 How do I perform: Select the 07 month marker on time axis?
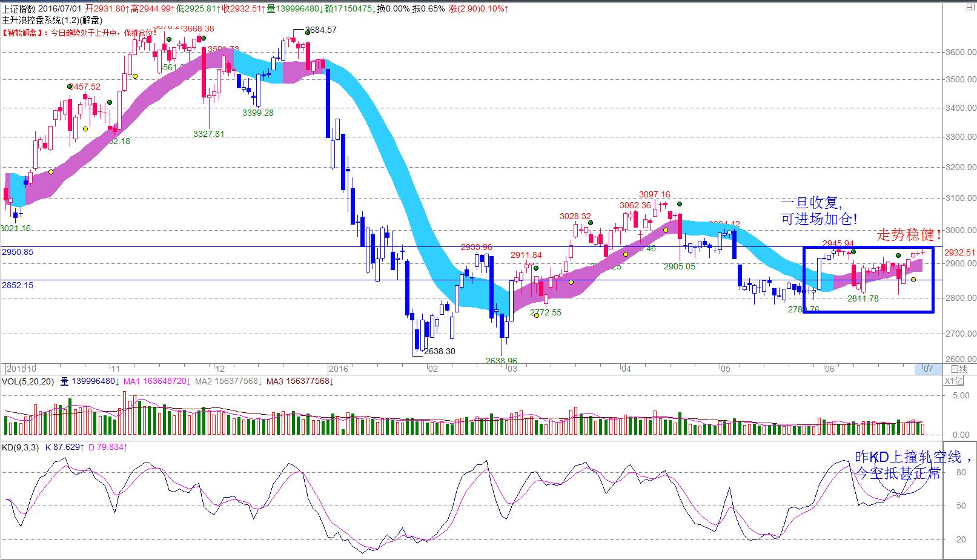point(927,369)
